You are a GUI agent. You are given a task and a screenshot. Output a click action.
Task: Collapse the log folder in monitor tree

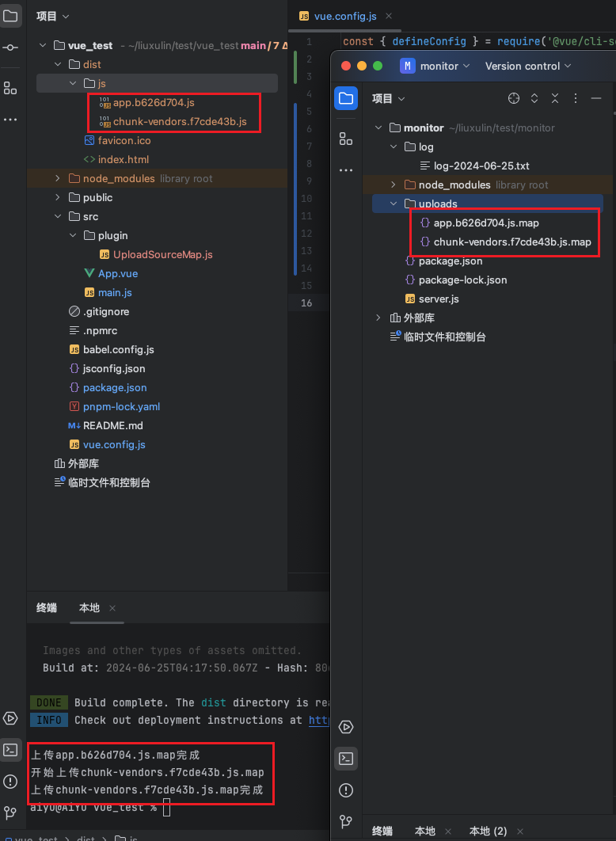pos(394,147)
